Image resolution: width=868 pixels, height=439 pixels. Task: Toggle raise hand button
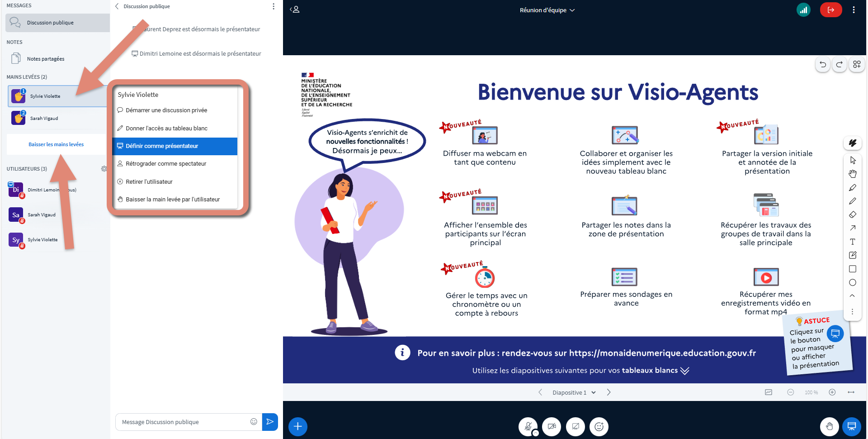tap(830, 426)
